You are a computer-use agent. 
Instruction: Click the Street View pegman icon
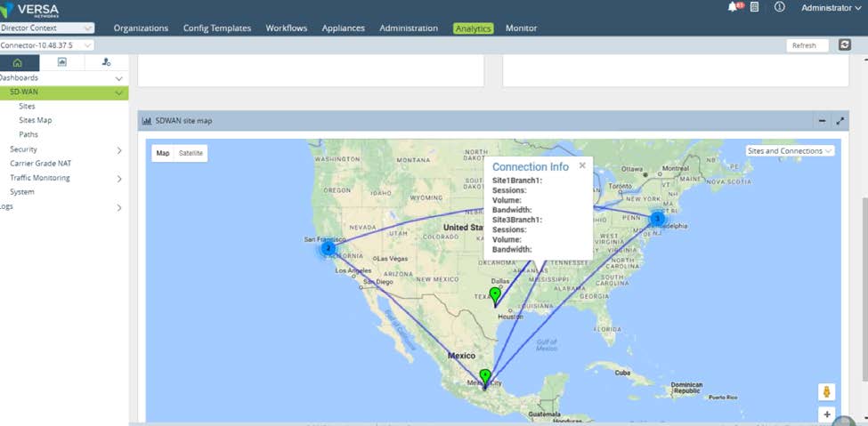826,391
